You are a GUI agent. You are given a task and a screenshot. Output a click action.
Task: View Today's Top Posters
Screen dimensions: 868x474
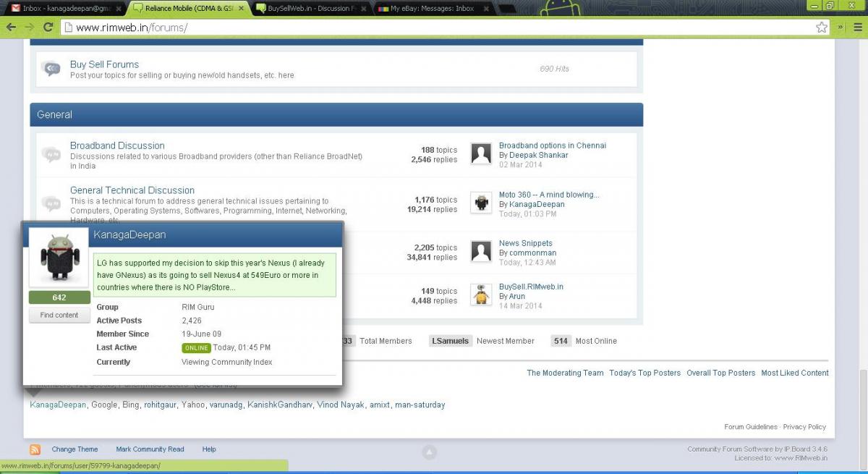click(x=645, y=373)
